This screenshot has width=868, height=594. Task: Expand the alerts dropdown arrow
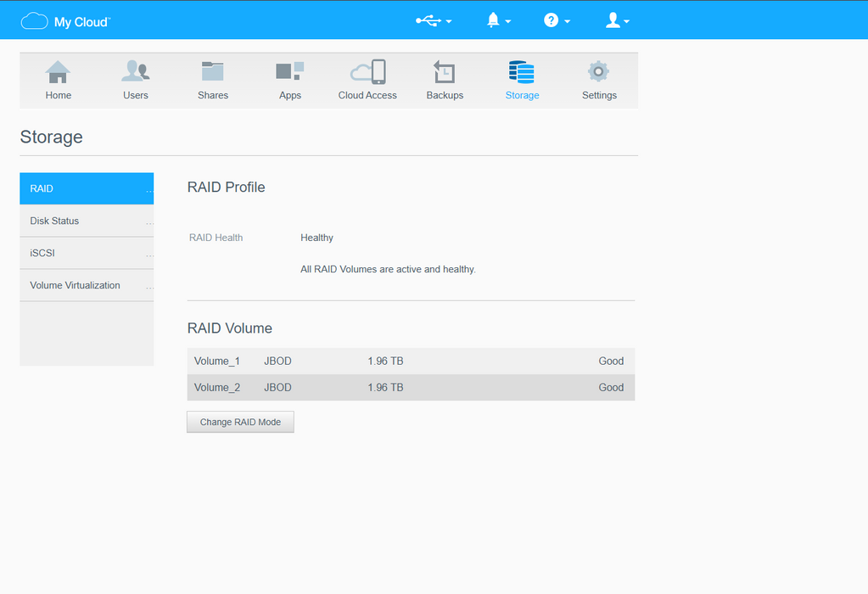[508, 21]
